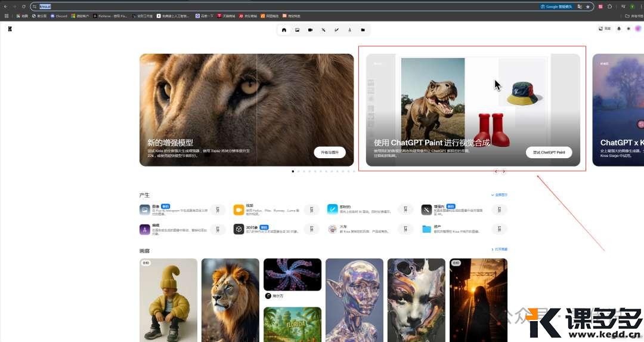The height and width of the screenshot is (342, 644).
Task: Click the user profile avatar
Action: click(637, 29)
